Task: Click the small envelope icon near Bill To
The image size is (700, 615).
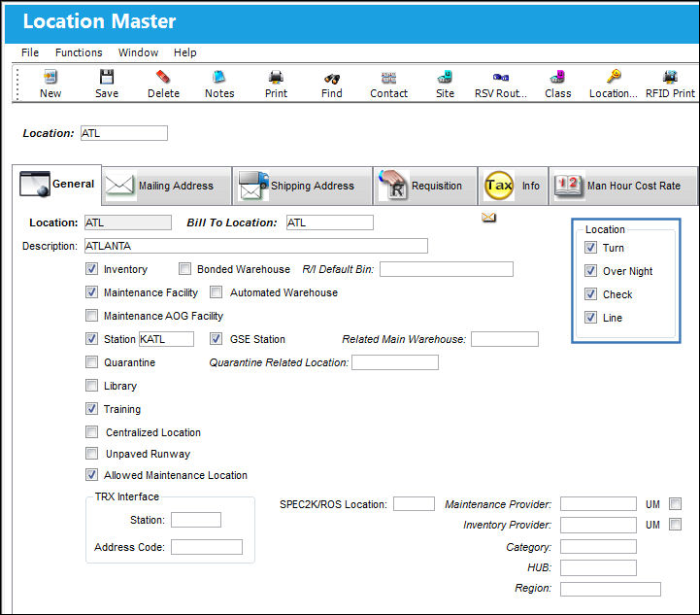Action: click(x=489, y=218)
